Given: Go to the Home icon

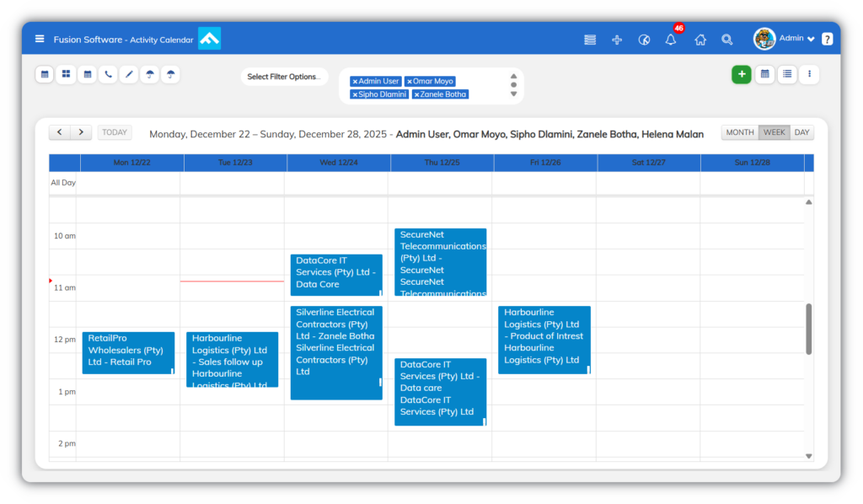Looking at the screenshot, I should tap(700, 40).
